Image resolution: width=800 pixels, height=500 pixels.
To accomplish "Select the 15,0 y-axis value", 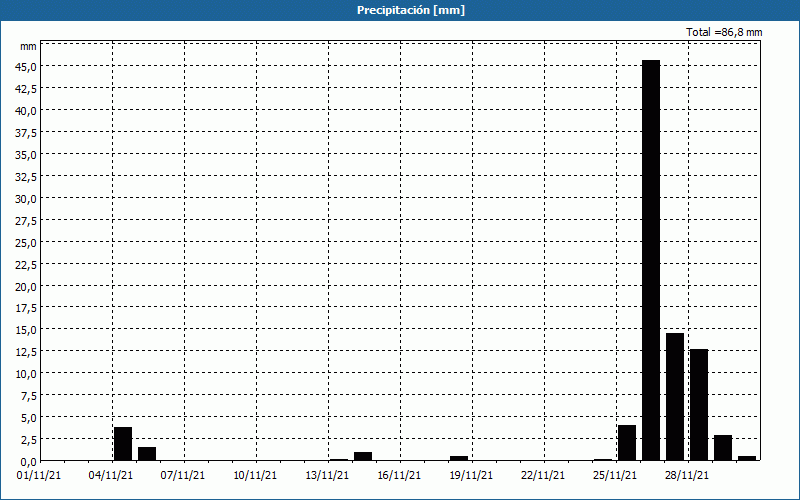I will [x=26, y=330].
